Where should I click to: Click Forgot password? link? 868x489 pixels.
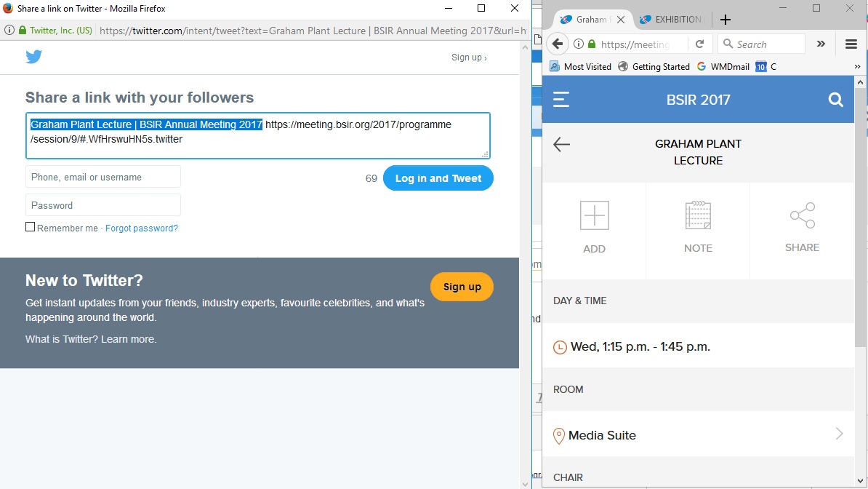pyautogui.click(x=142, y=228)
